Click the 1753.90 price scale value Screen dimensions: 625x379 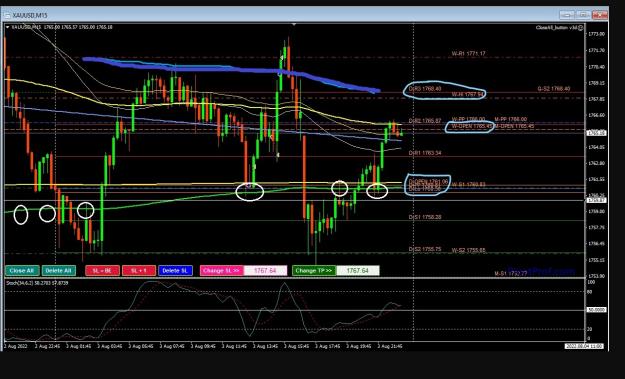point(596,276)
